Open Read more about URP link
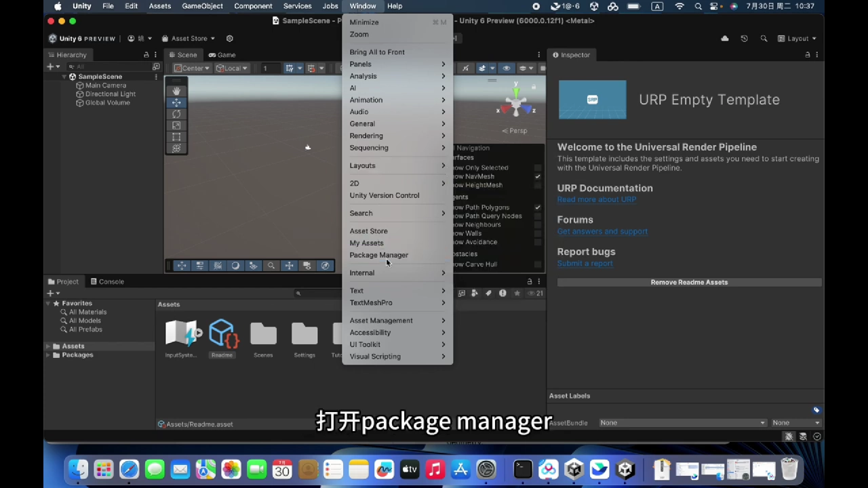Image resolution: width=868 pixels, height=488 pixels. click(x=597, y=199)
